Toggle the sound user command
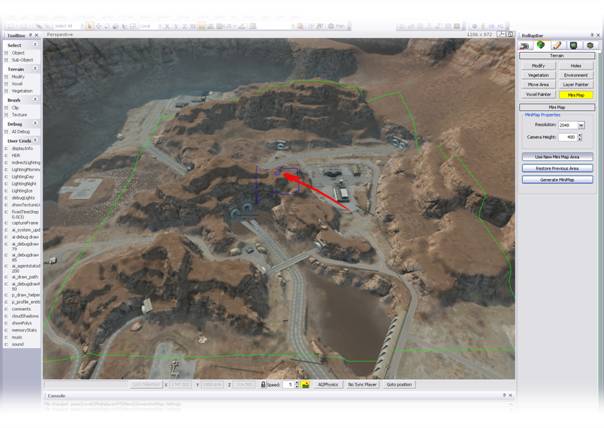Screen dimensions: 604x428 17,344
